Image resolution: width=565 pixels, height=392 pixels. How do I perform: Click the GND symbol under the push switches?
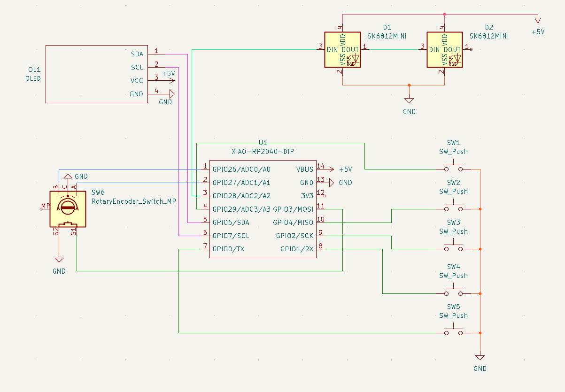pyautogui.click(x=480, y=358)
